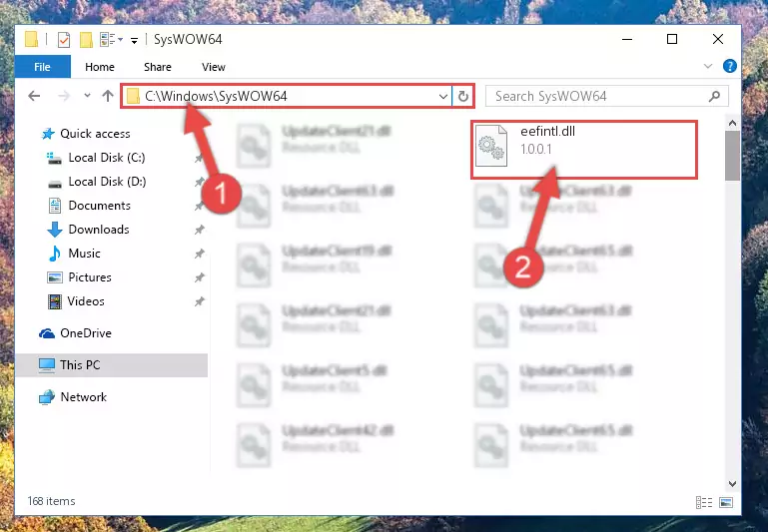The image size is (768, 532).
Task: Click the Network icon in the sidebar
Action: point(47,397)
